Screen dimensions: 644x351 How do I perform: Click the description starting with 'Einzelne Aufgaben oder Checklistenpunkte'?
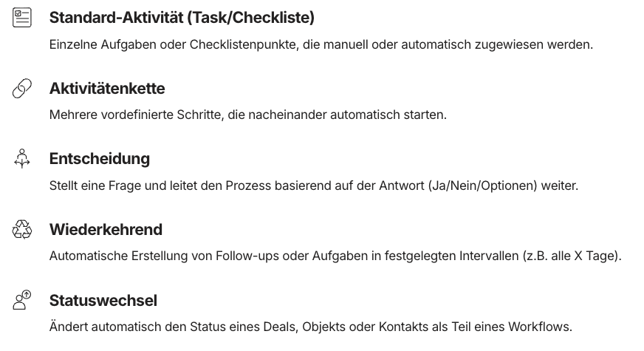coord(321,44)
